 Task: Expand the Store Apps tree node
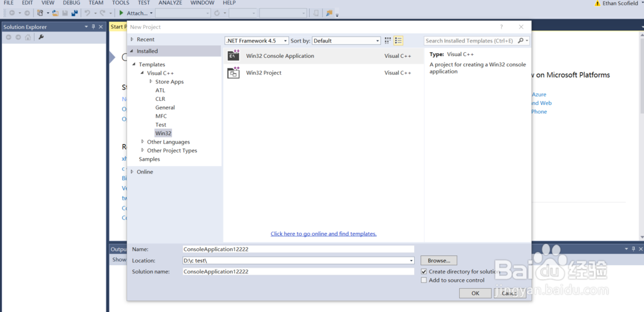pyautogui.click(x=151, y=82)
